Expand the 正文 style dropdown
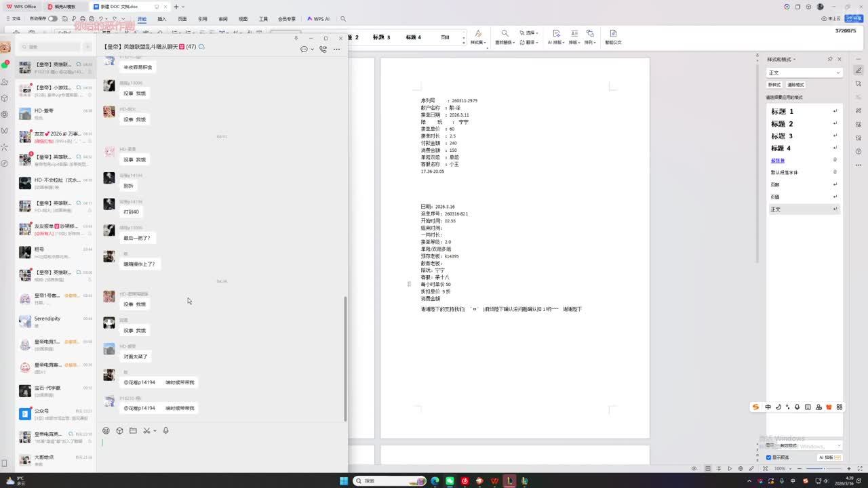 [x=838, y=73]
